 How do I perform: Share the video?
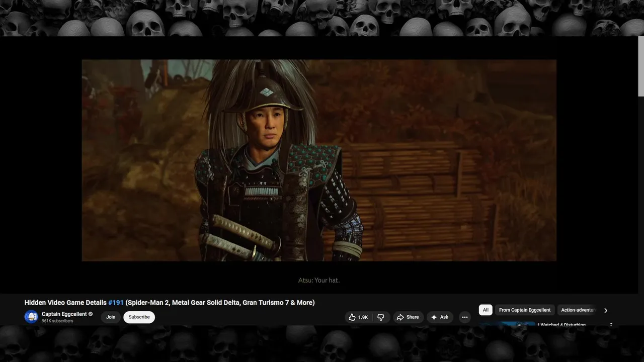tap(408, 317)
